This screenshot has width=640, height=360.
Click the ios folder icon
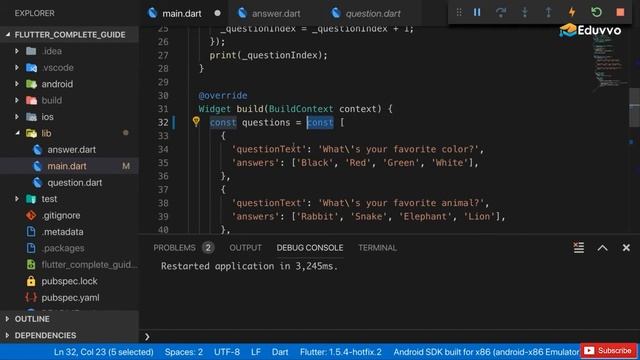coord(31,117)
